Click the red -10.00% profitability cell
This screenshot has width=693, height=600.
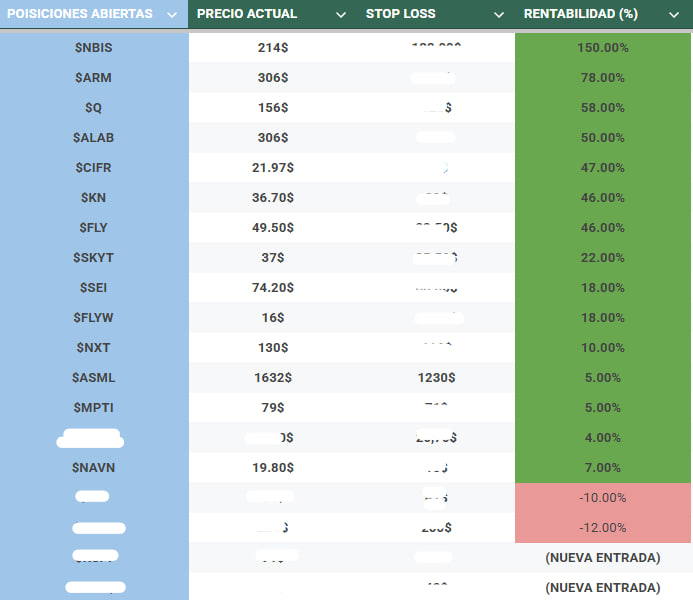pyautogui.click(x=603, y=498)
